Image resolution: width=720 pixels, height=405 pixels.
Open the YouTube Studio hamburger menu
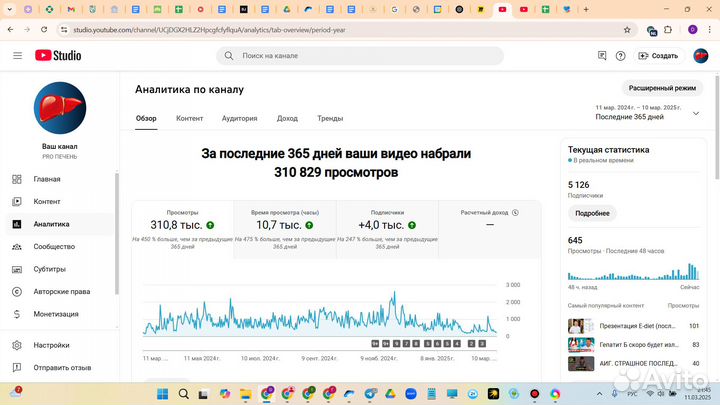(x=17, y=56)
